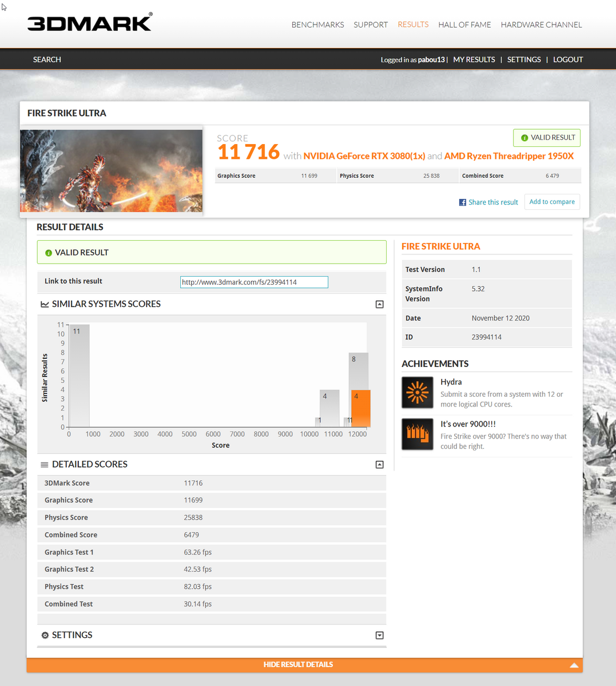Click the Fire Strike Ultra benchmark thumbnail
This screenshot has height=686, width=616.
[111, 171]
